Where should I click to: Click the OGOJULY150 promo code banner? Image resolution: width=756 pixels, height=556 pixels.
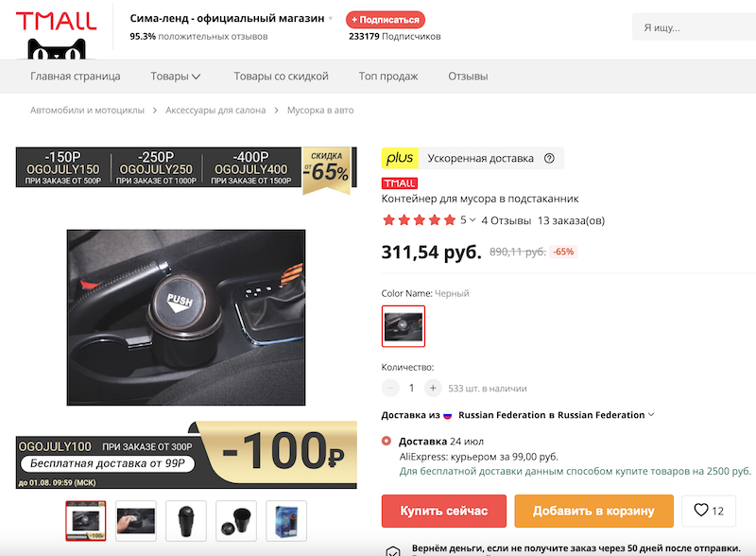pos(63,167)
